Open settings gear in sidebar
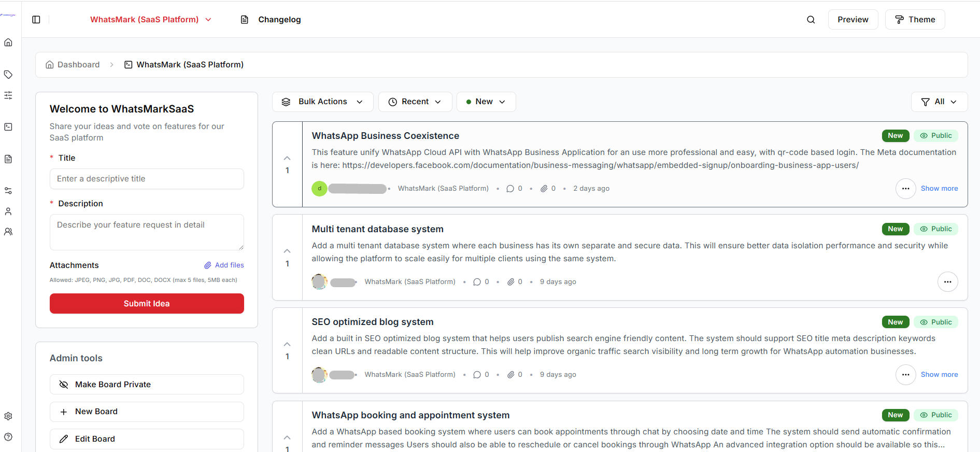The image size is (980, 452). 8,416
